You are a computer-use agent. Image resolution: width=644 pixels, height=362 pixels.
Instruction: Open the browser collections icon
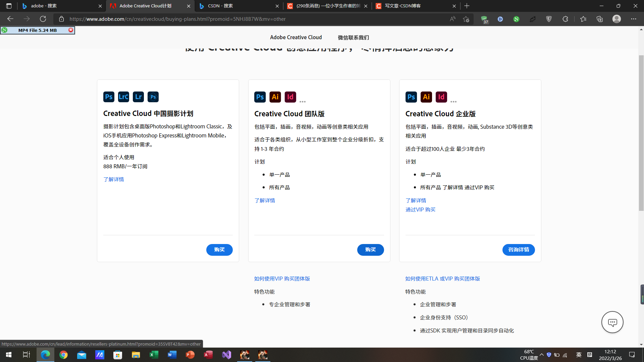point(600,19)
